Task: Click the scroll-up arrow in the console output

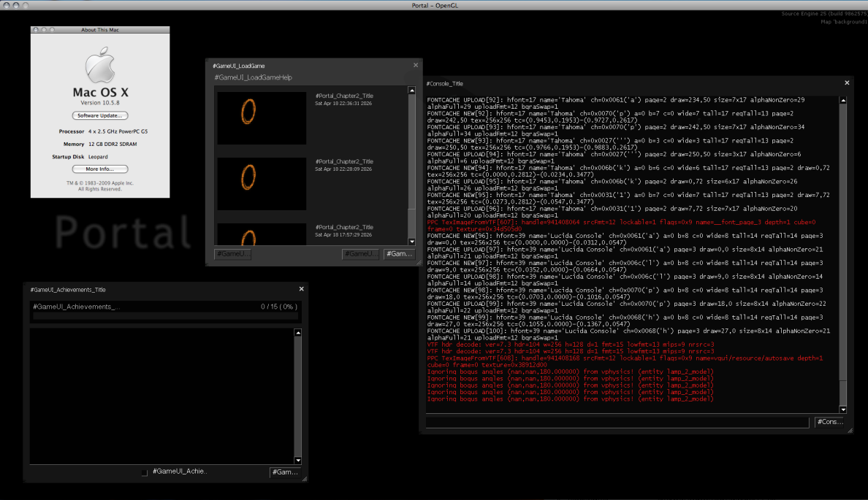Action: 843,101
